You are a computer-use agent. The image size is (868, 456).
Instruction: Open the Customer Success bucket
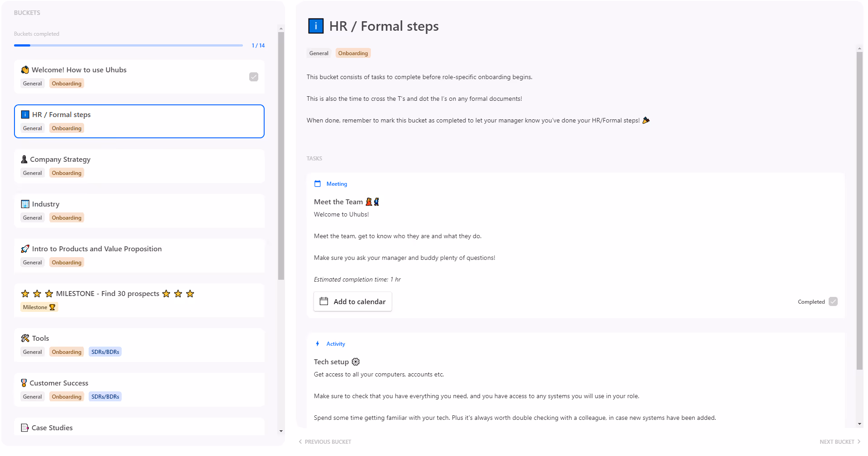(x=139, y=390)
